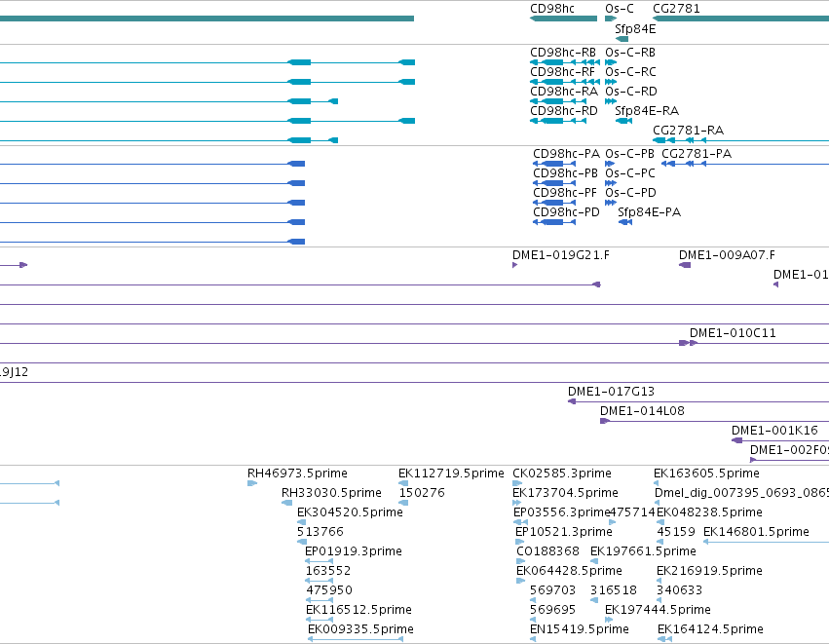Select the EP10521.3prime EST
Viewport: 829px width, 644px height.
(520, 542)
